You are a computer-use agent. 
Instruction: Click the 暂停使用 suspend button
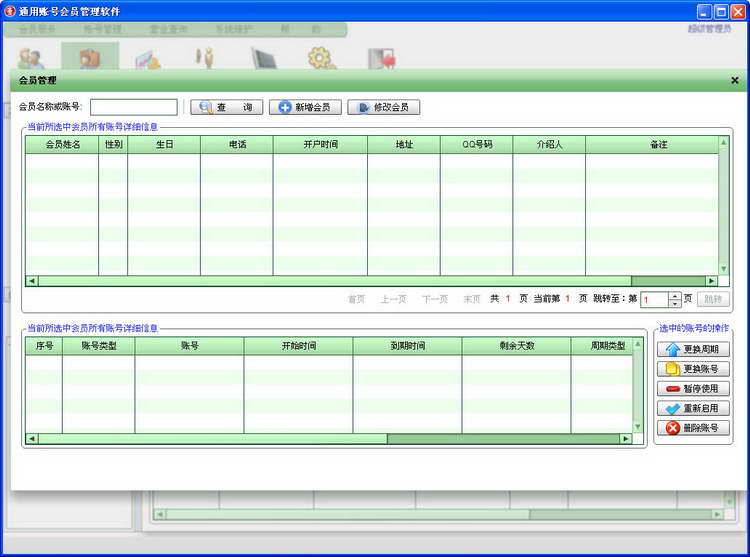(693, 388)
